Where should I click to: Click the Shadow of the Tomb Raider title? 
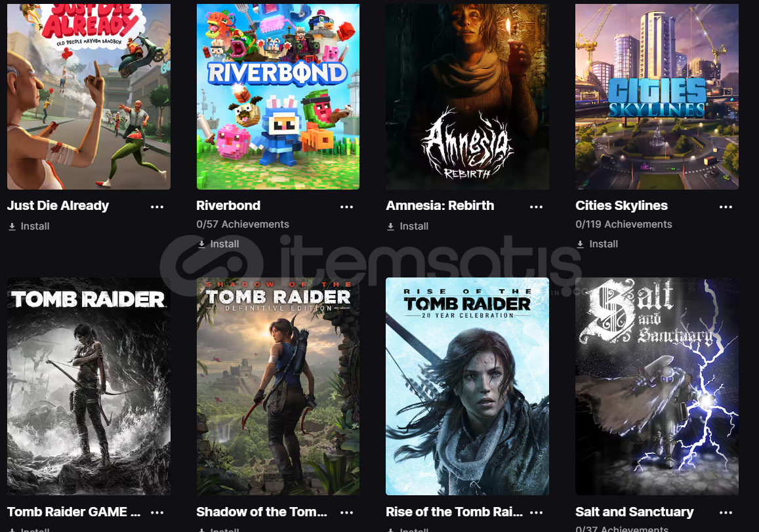262,512
